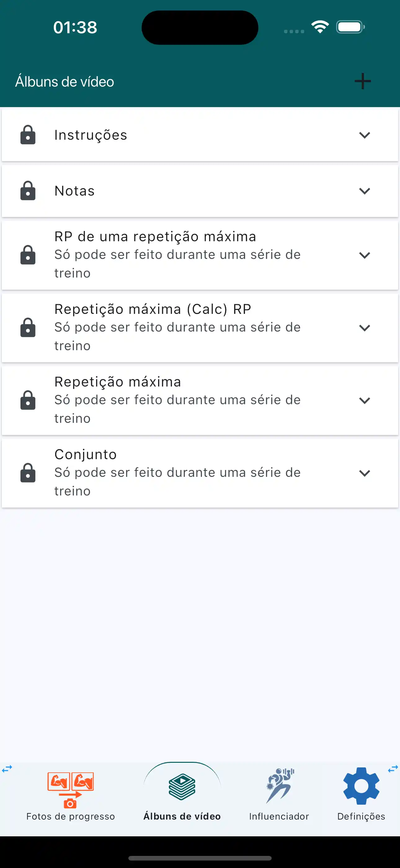The width and height of the screenshot is (400, 868).
Task: Tap the left swap arrows icon in bottom bar
Action: click(7, 769)
